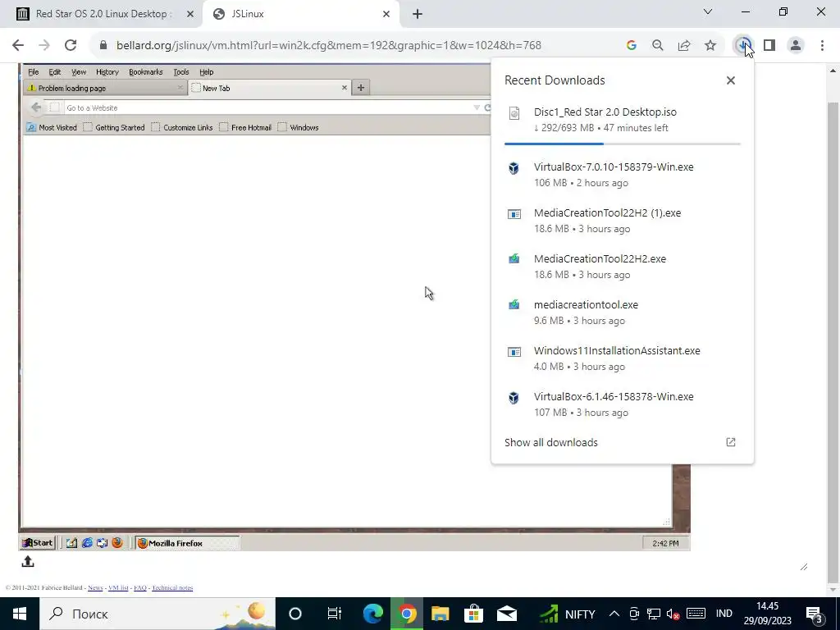Open the VM list footer link
The height and width of the screenshot is (630, 840).
[x=118, y=587]
